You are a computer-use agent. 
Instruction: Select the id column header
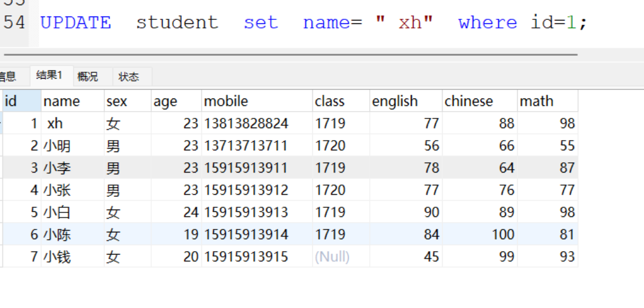22,101
